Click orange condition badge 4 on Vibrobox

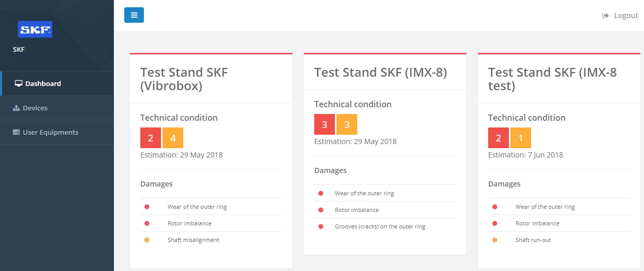tap(173, 138)
